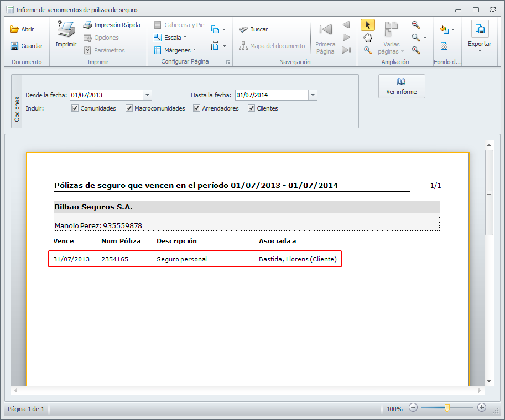Maximize the report window

tap(476, 9)
